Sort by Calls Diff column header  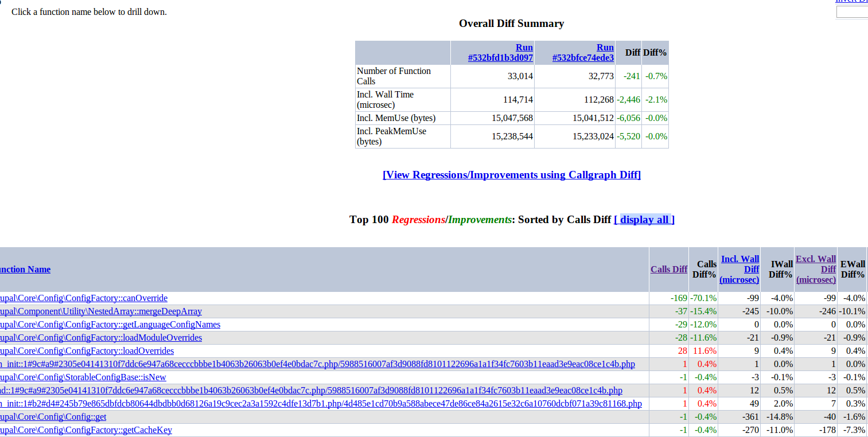669,270
